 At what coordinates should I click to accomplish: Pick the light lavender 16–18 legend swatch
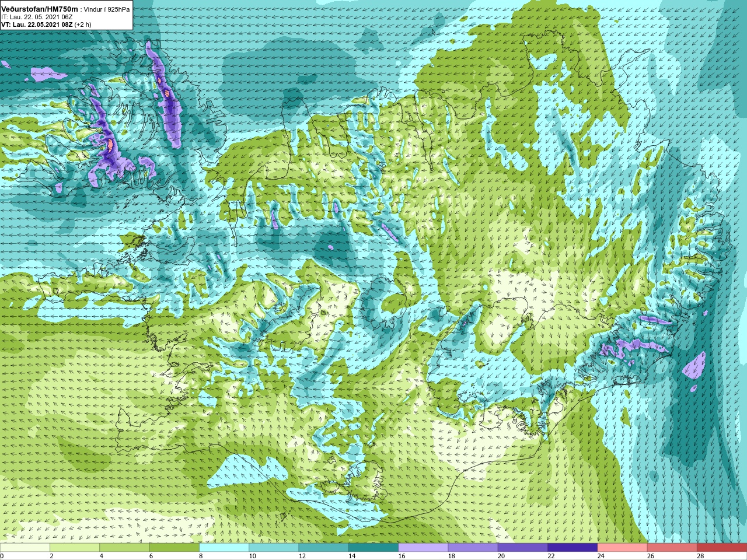423,548
